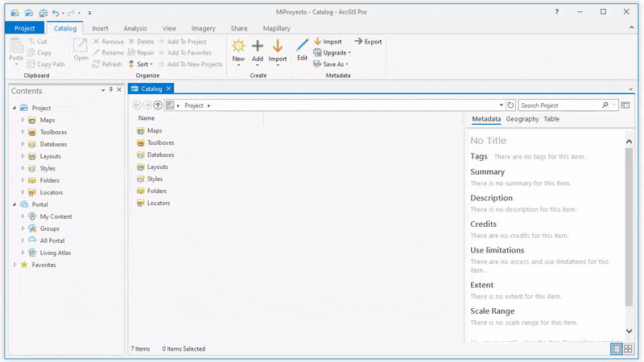Expand the Favorites node
The image size is (644, 362).
coord(14,265)
